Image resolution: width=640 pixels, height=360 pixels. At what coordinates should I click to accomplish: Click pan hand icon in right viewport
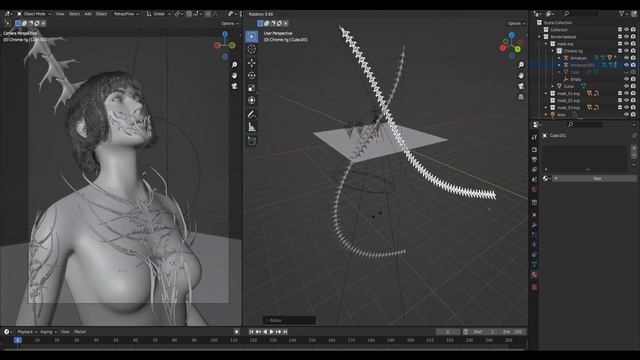[x=521, y=76]
